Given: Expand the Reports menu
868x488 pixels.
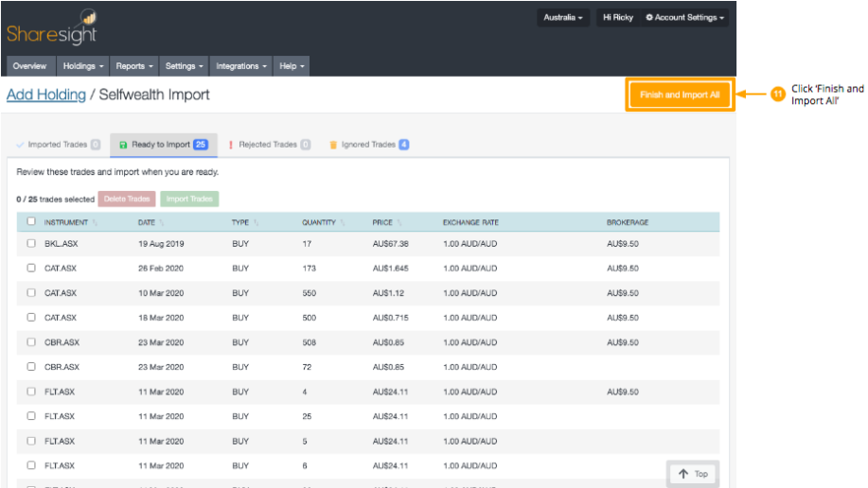Looking at the screenshot, I should click(x=134, y=66).
